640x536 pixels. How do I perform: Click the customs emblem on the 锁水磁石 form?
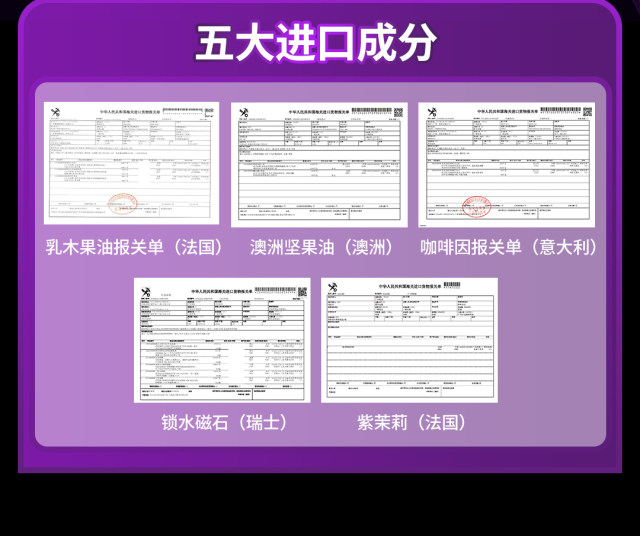click(147, 293)
